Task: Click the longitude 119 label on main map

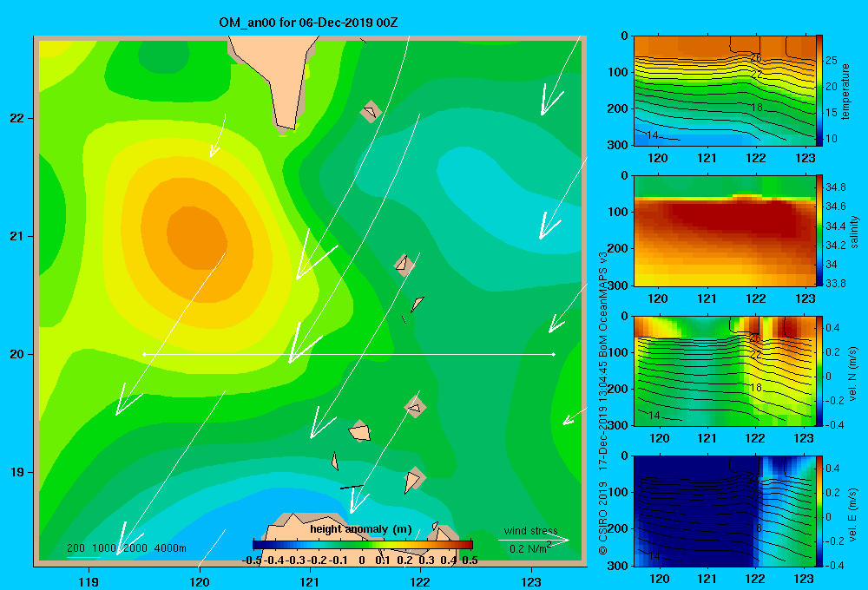Action: pyautogui.click(x=89, y=581)
